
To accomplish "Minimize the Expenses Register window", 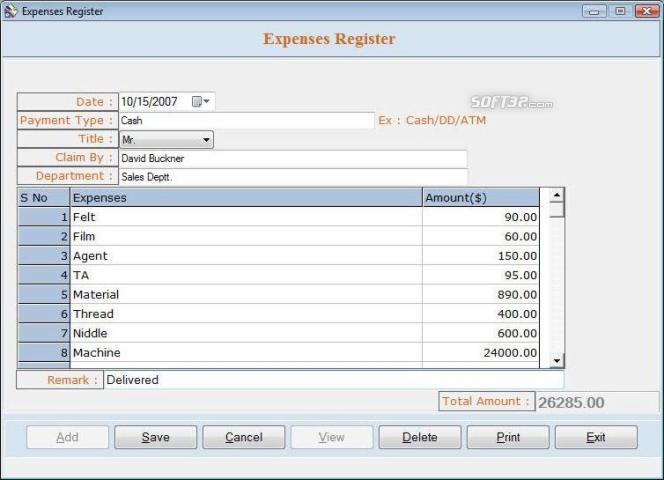I will coord(594,11).
